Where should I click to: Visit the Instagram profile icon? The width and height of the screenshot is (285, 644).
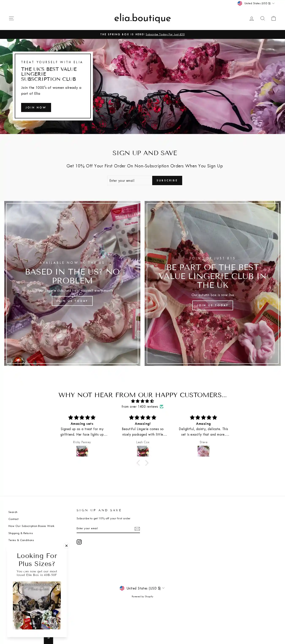point(79,542)
